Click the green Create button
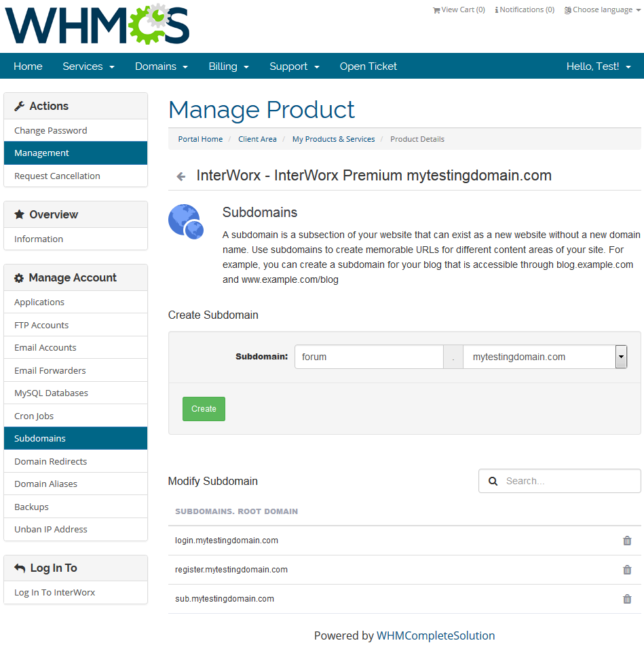644x645 pixels. pyautogui.click(x=204, y=409)
